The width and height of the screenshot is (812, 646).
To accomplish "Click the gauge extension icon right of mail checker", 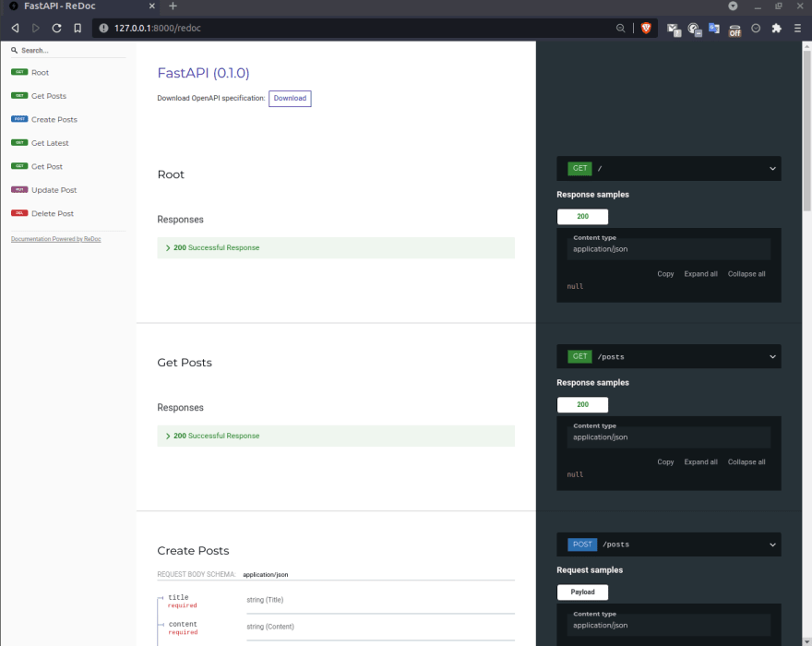I will coord(695,30).
